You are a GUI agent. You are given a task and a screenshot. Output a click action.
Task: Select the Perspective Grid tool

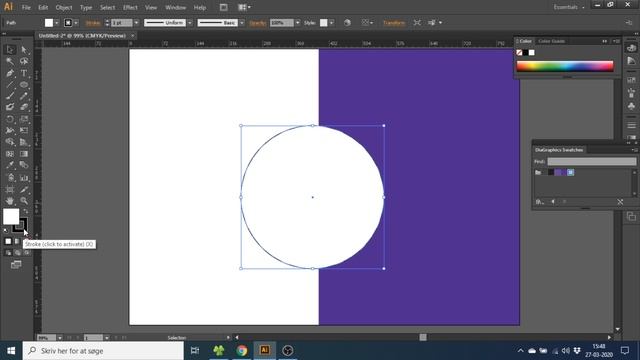pyautogui.click(x=24, y=142)
